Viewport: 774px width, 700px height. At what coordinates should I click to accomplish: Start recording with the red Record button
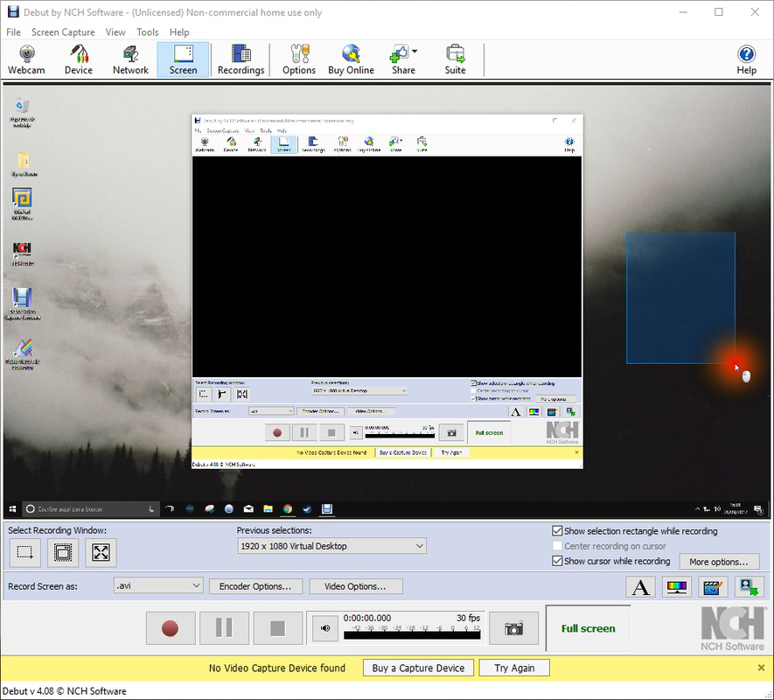point(171,628)
